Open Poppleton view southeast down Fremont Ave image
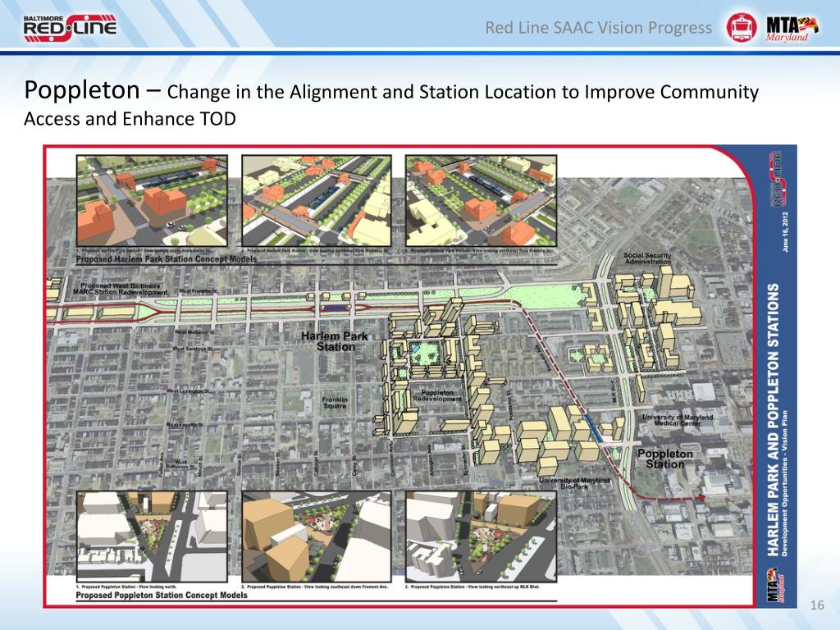This screenshot has width=840, height=630. click(317, 536)
